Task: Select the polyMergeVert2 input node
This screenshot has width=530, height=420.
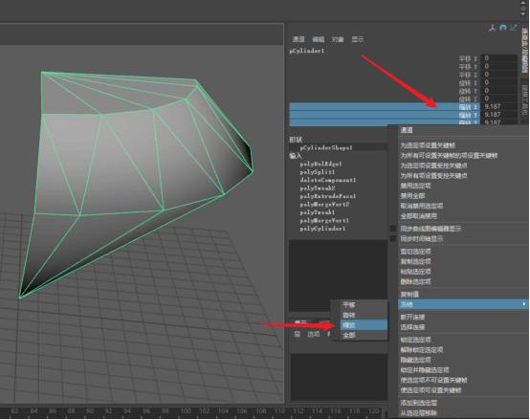Action: point(324,205)
